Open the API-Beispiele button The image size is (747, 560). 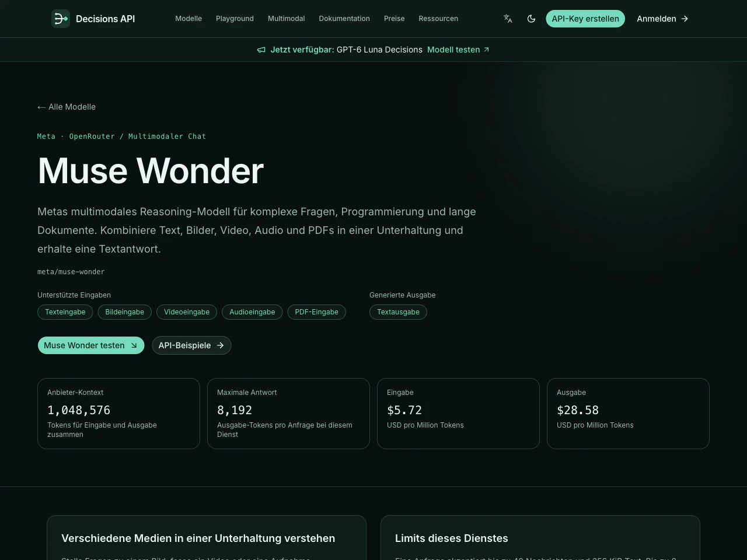(x=191, y=345)
